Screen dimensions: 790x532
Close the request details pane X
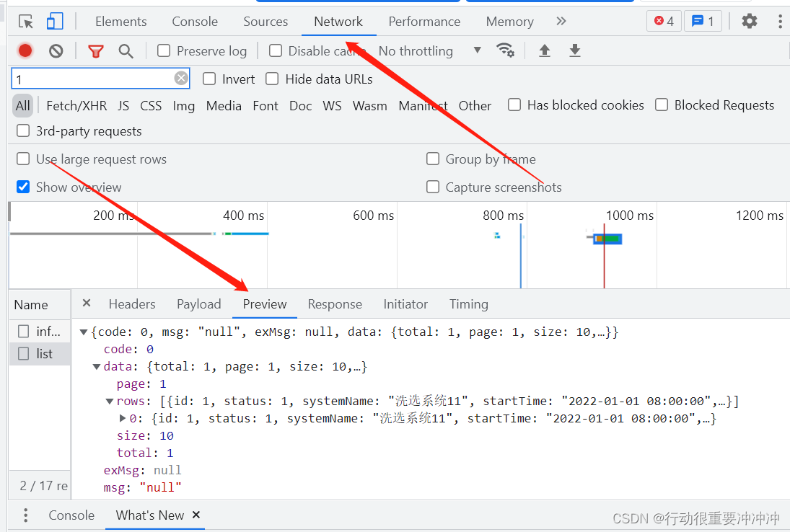pos(87,303)
